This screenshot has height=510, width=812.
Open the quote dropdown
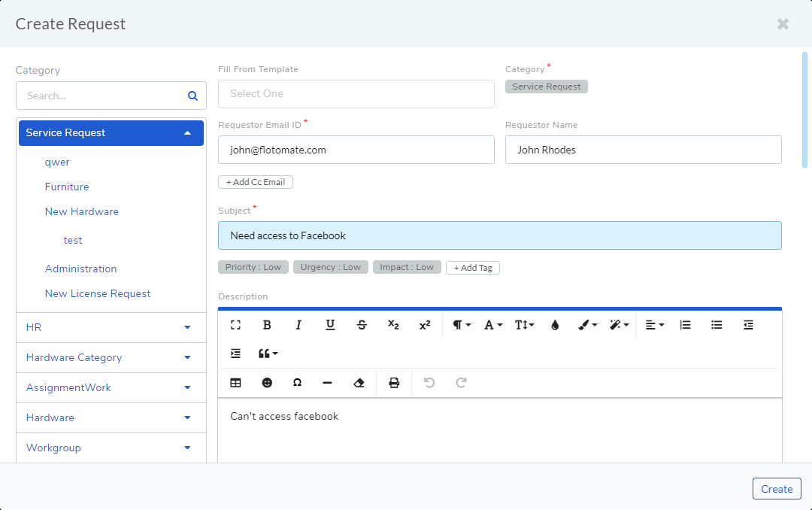(268, 354)
